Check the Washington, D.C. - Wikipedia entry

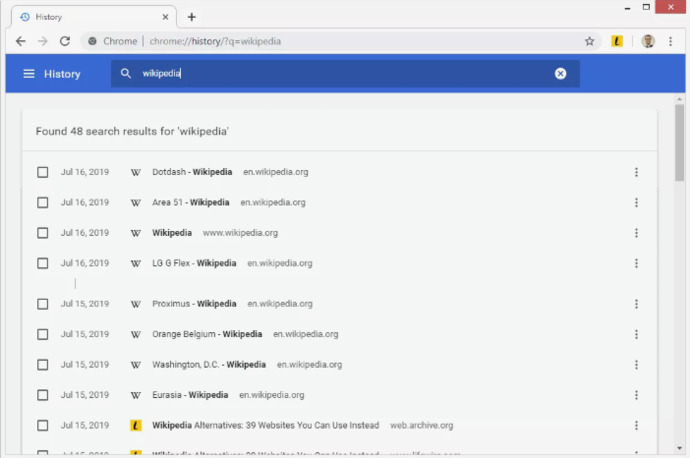tap(43, 365)
